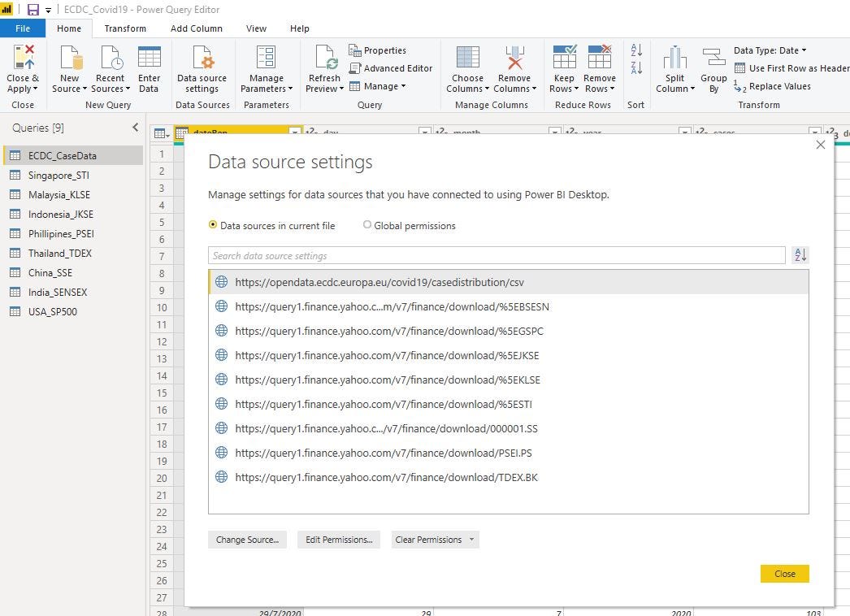Click the Group By icon
Viewport: 850px width, 616px height.
coord(713,58)
